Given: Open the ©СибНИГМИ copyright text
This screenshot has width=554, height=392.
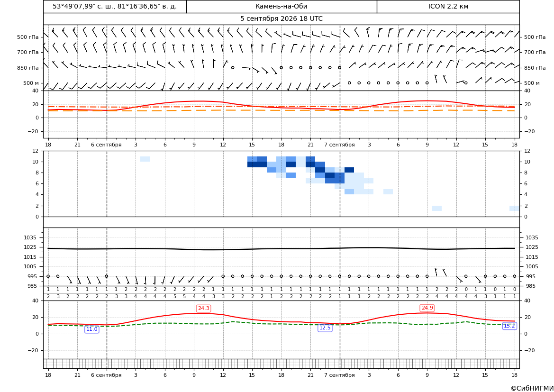Looking at the screenshot, I should click(532, 388).
